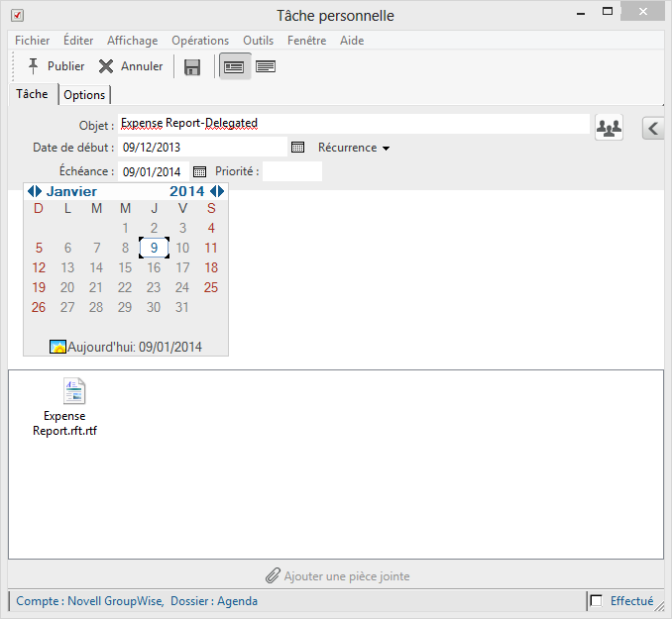The image size is (672, 619).
Task: Open the Éditer menu
Action: pos(78,41)
